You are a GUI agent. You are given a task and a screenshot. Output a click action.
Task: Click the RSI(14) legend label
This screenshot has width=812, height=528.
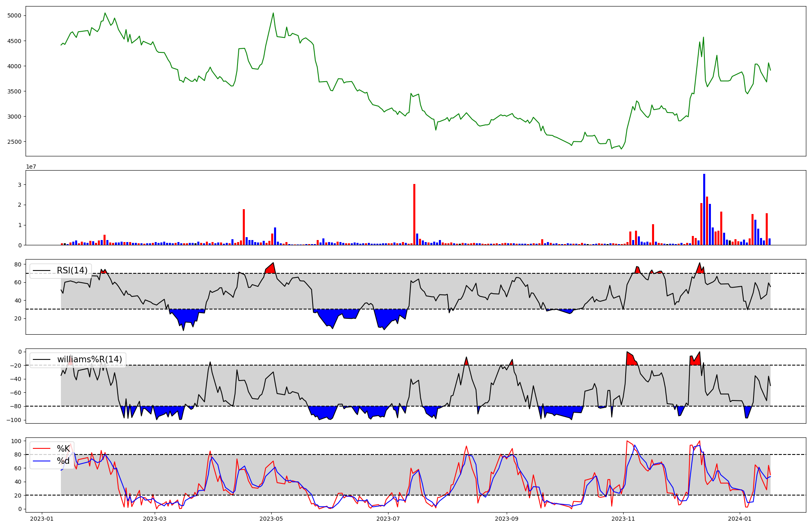(x=72, y=270)
